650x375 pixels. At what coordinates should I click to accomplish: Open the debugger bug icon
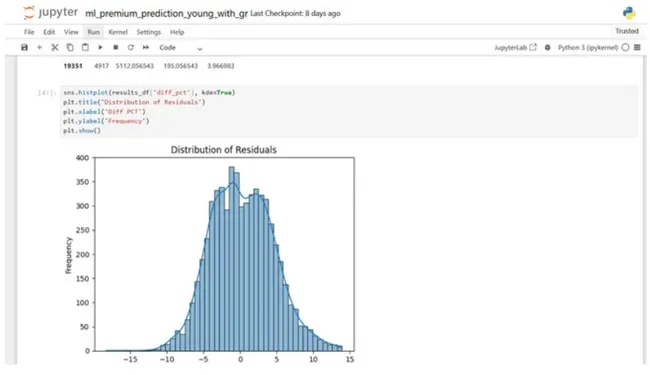pyautogui.click(x=548, y=48)
